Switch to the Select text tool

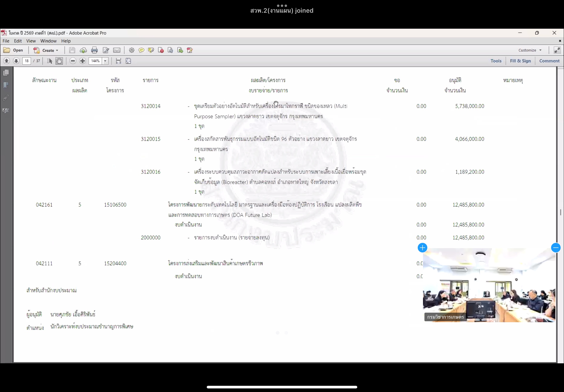pos(50,61)
